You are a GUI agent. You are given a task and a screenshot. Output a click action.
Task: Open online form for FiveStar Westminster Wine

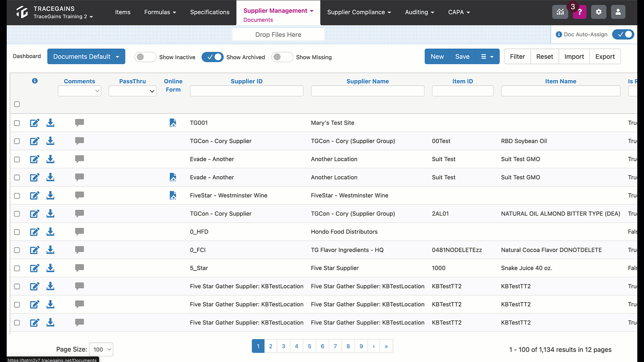[173, 195]
